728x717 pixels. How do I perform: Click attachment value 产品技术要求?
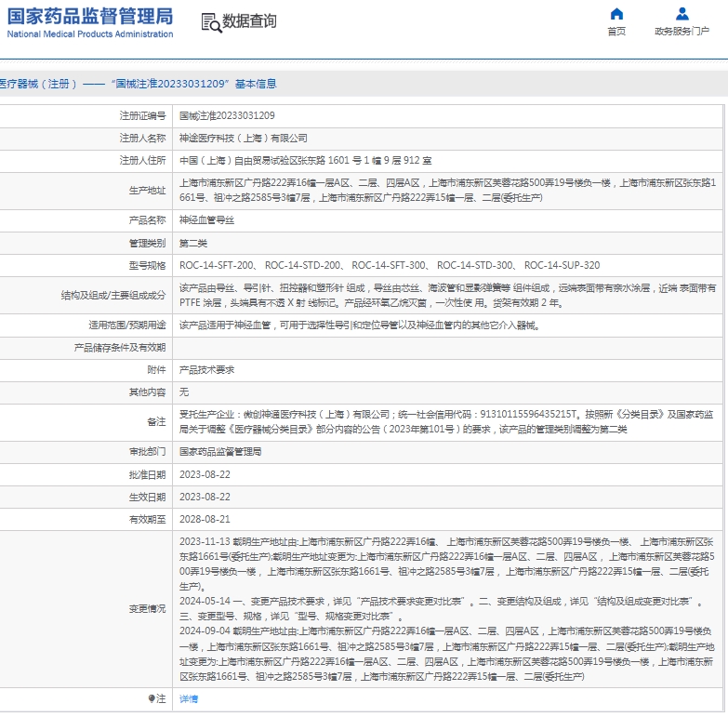pyautogui.click(x=206, y=369)
